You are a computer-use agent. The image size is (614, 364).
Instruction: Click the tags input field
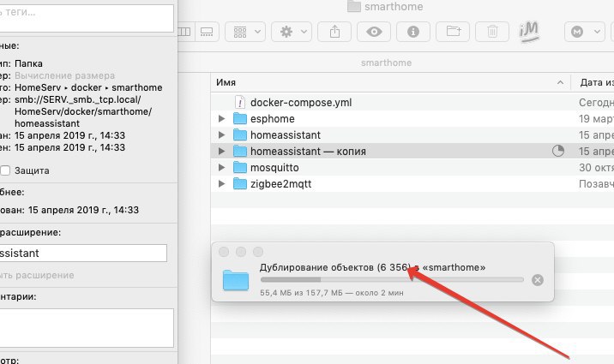pos(86,18)
